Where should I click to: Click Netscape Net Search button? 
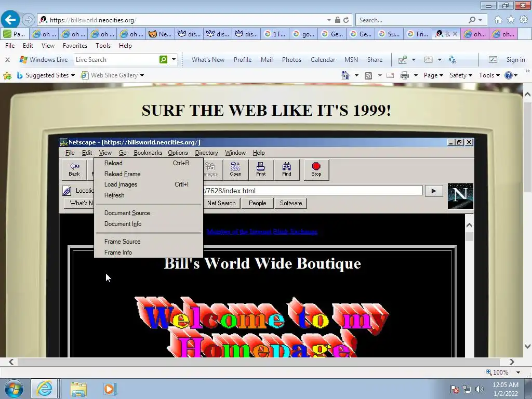click(221, 203)
